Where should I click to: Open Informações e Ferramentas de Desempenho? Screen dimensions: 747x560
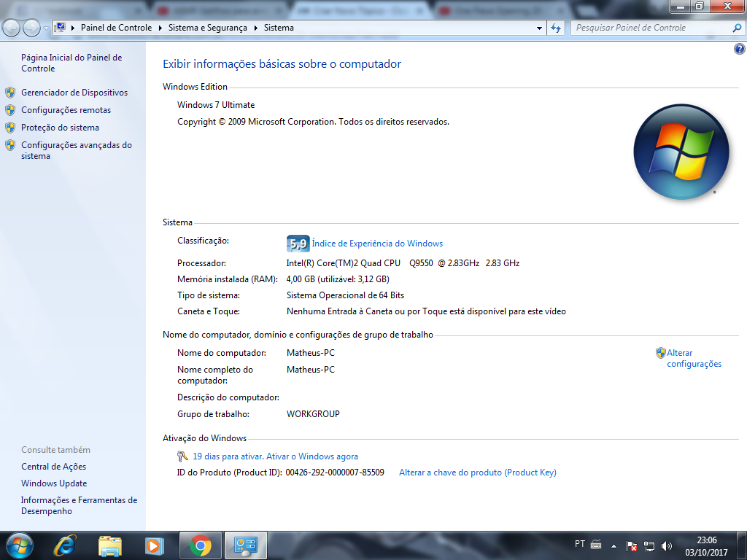[79, 505]
